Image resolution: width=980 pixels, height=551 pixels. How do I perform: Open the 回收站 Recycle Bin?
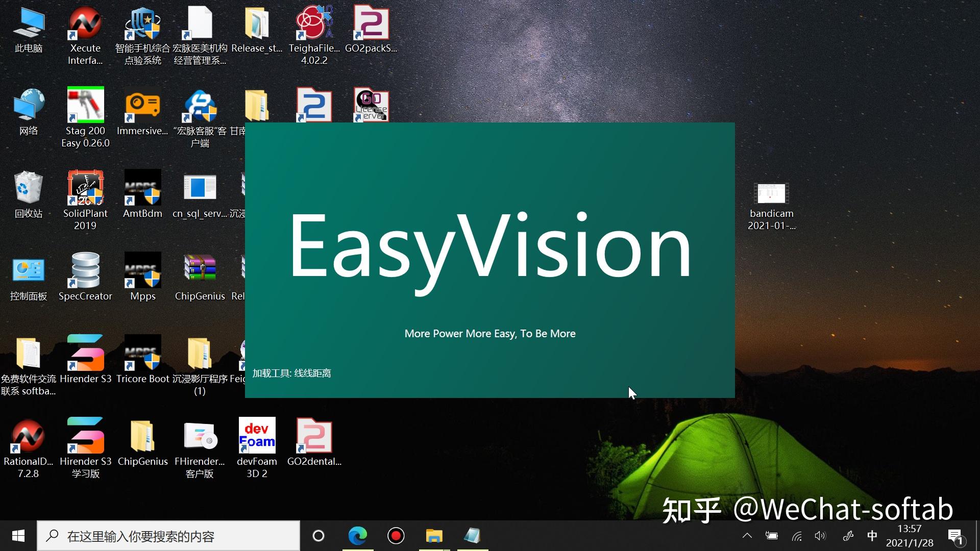click(28, 189)
